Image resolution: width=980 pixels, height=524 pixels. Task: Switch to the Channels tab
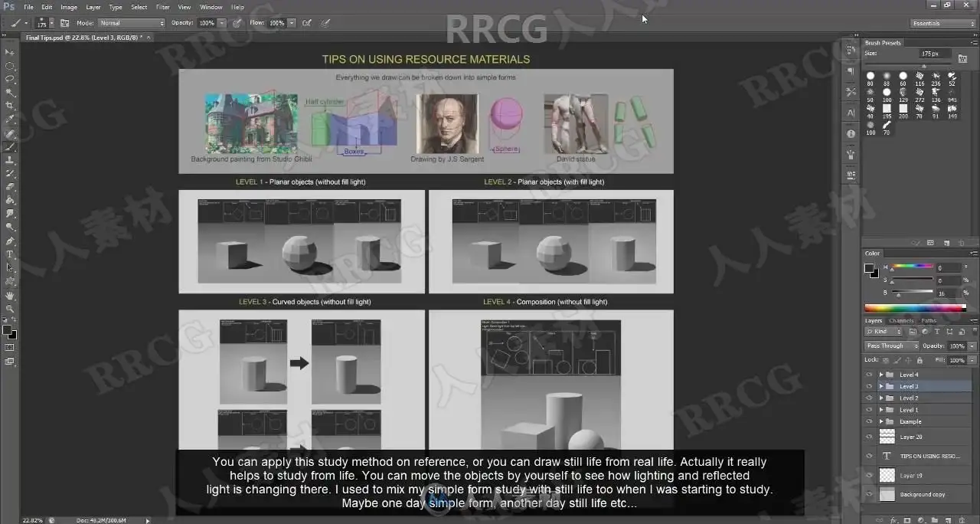901,320
